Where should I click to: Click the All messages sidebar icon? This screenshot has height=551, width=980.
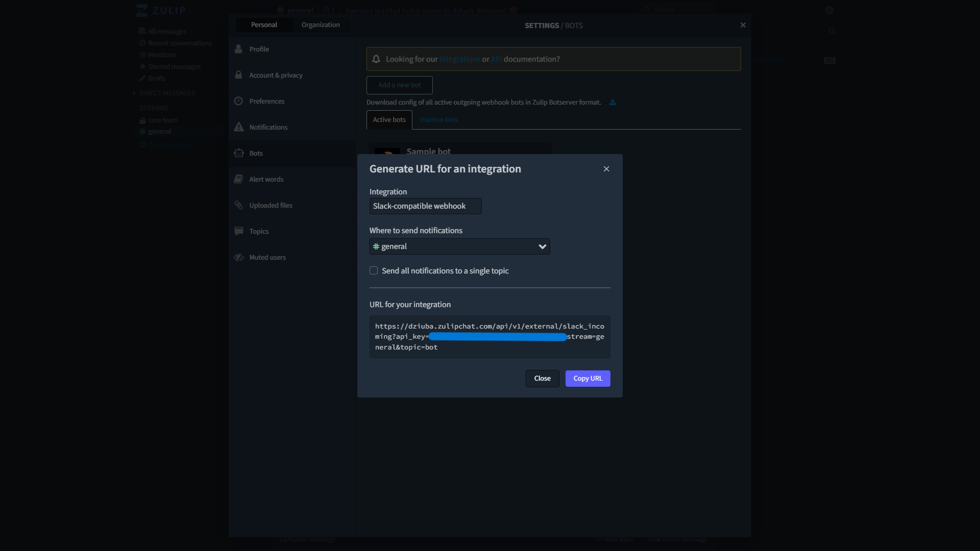pos(142,31)
